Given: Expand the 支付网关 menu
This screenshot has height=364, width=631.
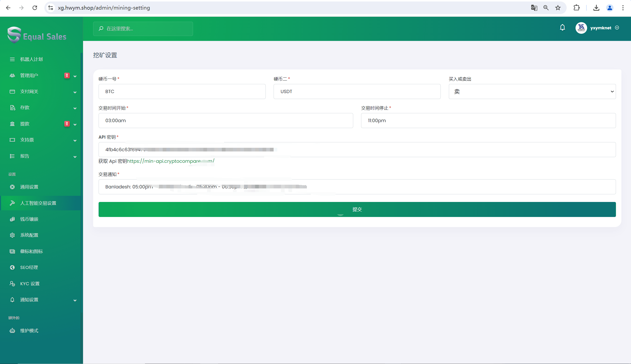Looking at the screenshot, I should coord(75,92).
